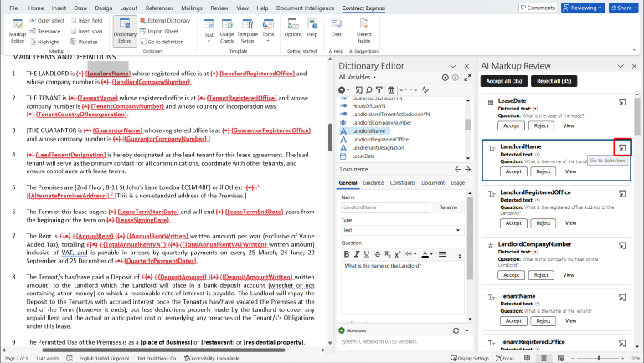This screenshot has height=363, width=644.
Task: Expand the All Variables filter dropdown
Action: (x=358, y=77)
